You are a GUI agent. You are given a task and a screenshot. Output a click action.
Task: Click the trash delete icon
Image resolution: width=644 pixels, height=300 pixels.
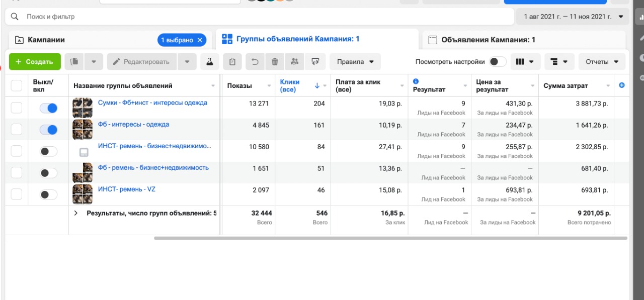pyautogui.click(x=275, y=62)
